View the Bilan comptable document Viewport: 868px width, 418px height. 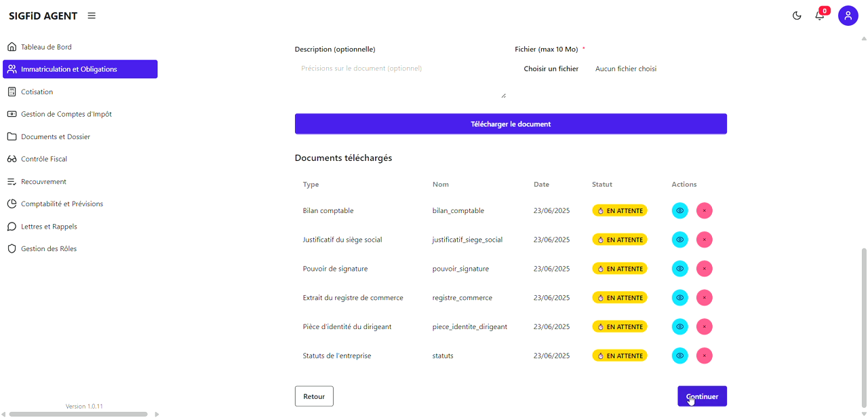tap(679, 211)
